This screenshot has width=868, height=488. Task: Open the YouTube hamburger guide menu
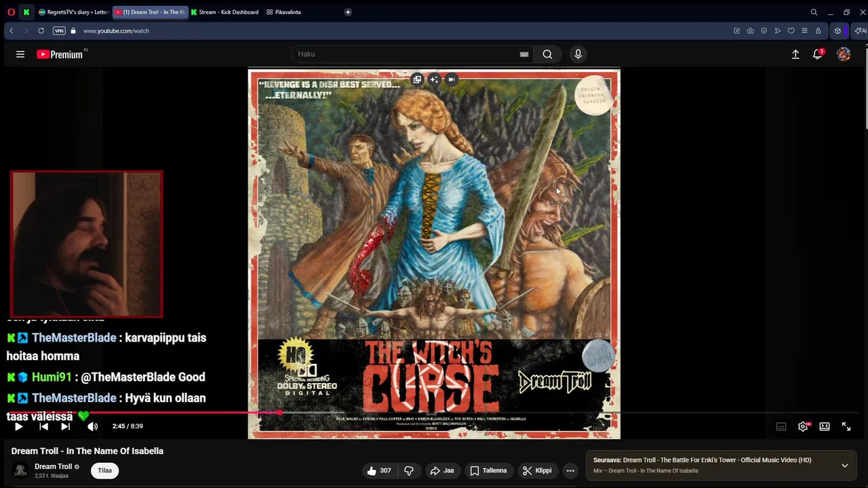click(20, 54)
